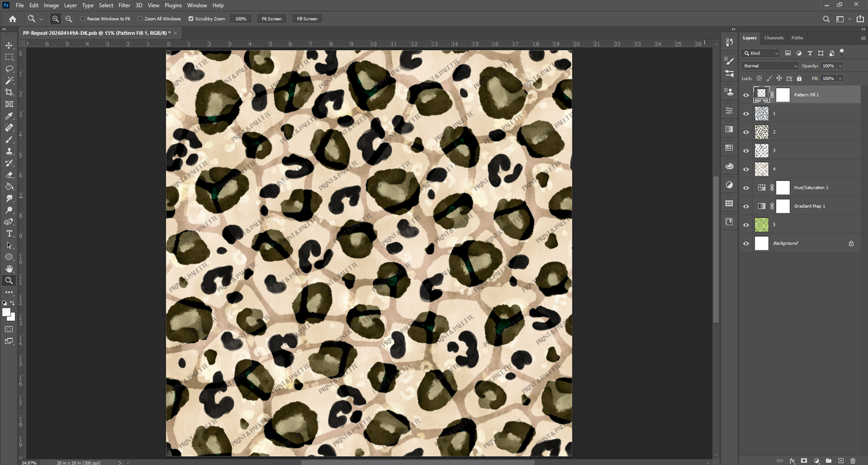Open the Plugins menu

tap(173, 5)
